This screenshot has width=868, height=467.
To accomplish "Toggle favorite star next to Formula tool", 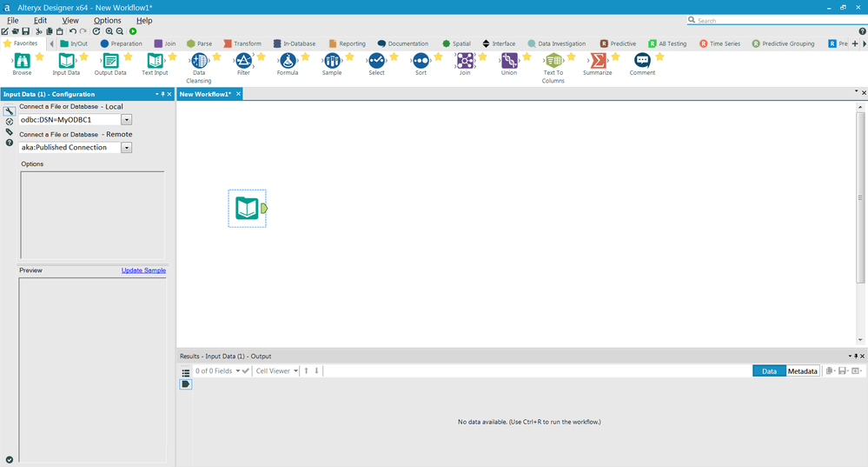I will click(x=305, y=57).
